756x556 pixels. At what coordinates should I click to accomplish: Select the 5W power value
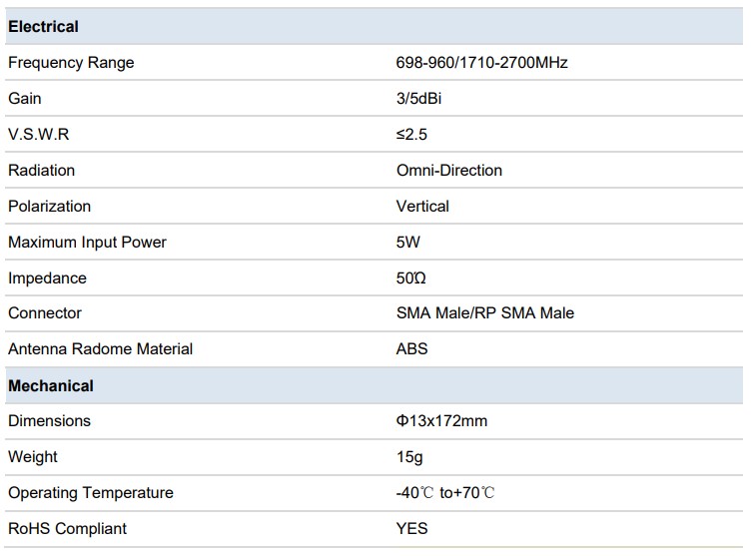[408, 243]
